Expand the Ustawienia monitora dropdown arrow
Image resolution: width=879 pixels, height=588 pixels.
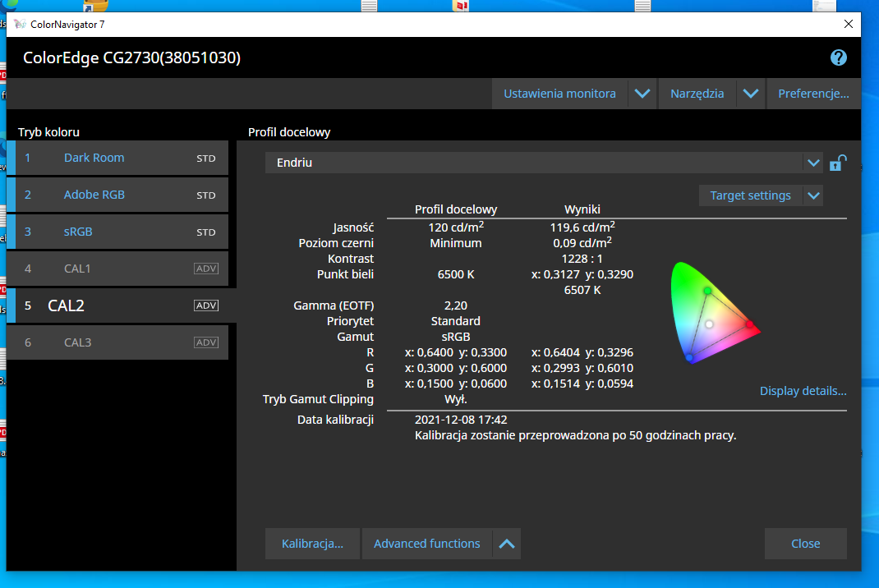click(642, 94)
